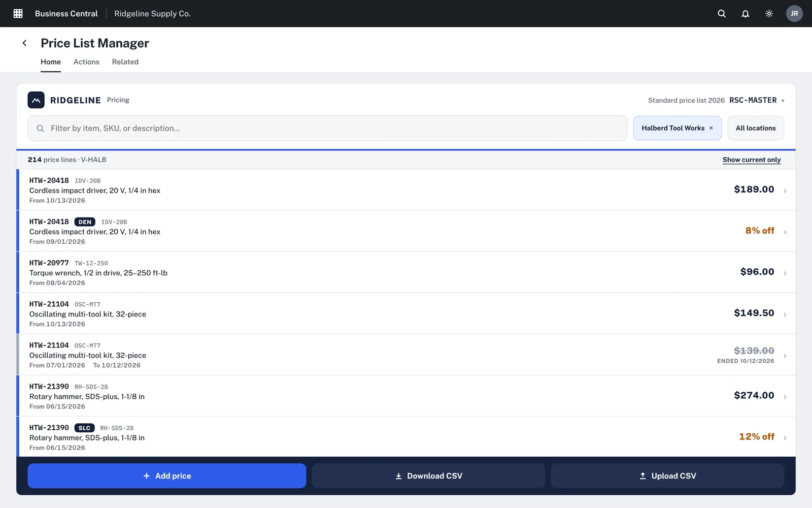Screen dimensions: 812x508
Task: Click Upload CSV button
Action: [x=667, y=476]
